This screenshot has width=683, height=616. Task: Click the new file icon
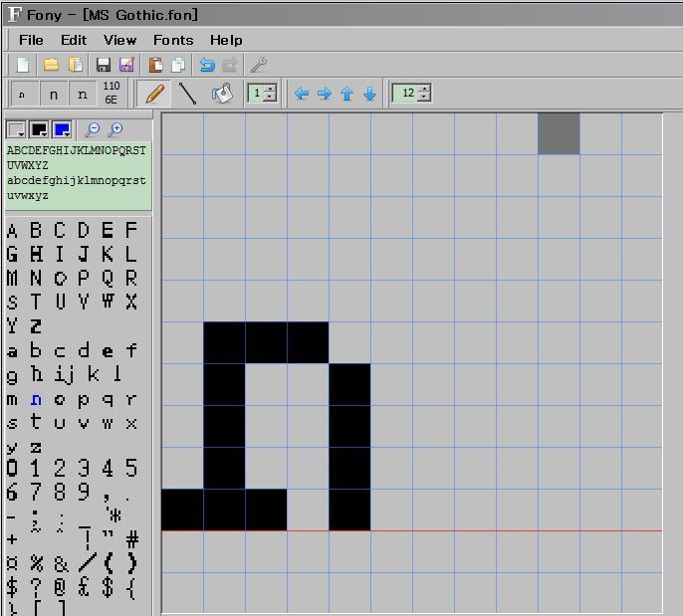tap(23, 65)
